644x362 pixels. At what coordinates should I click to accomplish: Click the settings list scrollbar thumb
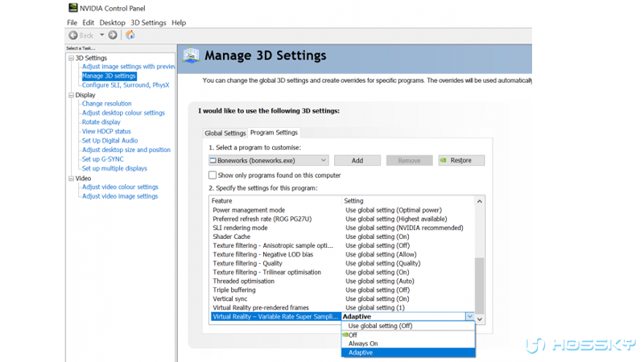(479, 286)
